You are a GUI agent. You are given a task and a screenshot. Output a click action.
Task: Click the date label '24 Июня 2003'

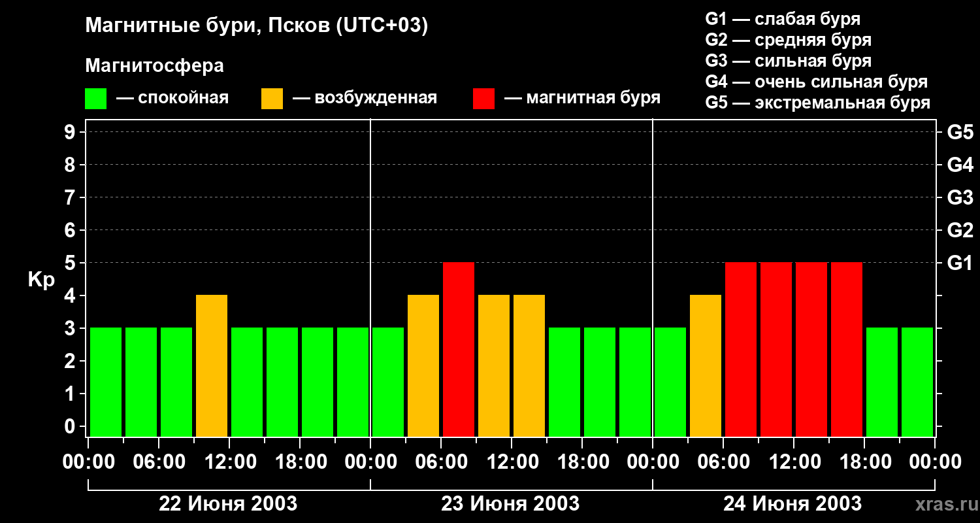[792, 504]
